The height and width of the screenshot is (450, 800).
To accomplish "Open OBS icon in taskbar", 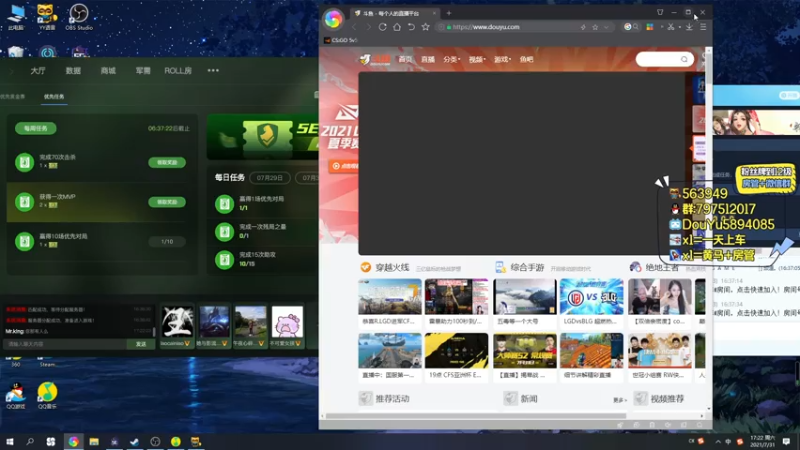I will (x=155, y=441).
